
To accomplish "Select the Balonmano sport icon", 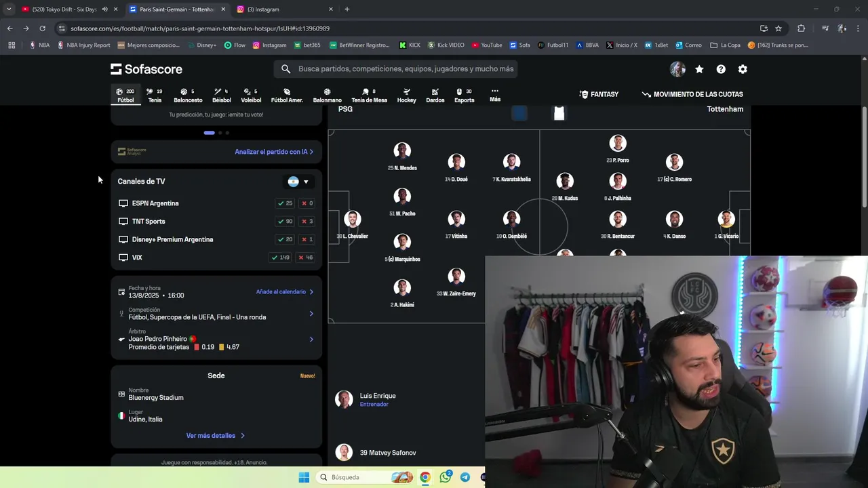I will point(327,95).
